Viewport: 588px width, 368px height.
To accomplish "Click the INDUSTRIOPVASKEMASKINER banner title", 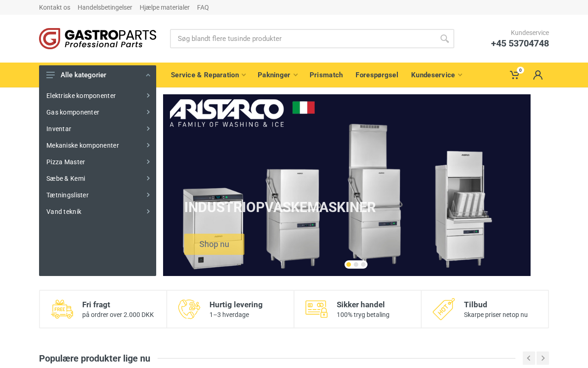I will [280, 207].
